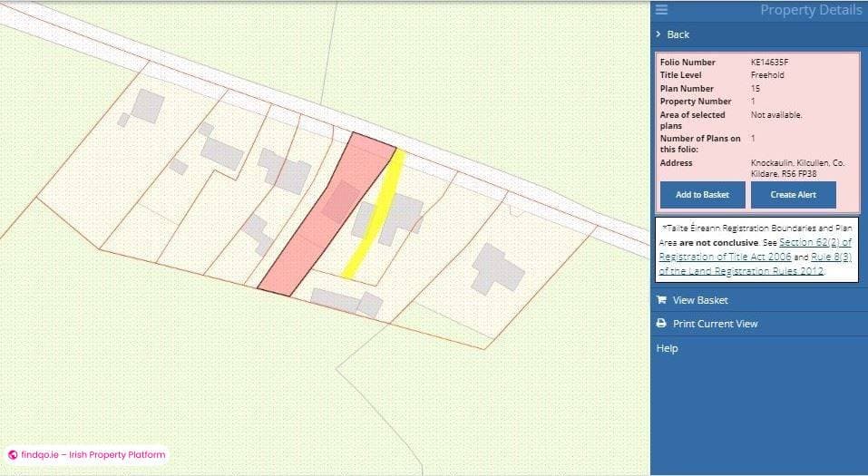868x476 pixels.
Task: Click the Back chevron arrow
Action: (x=658, y=34)
